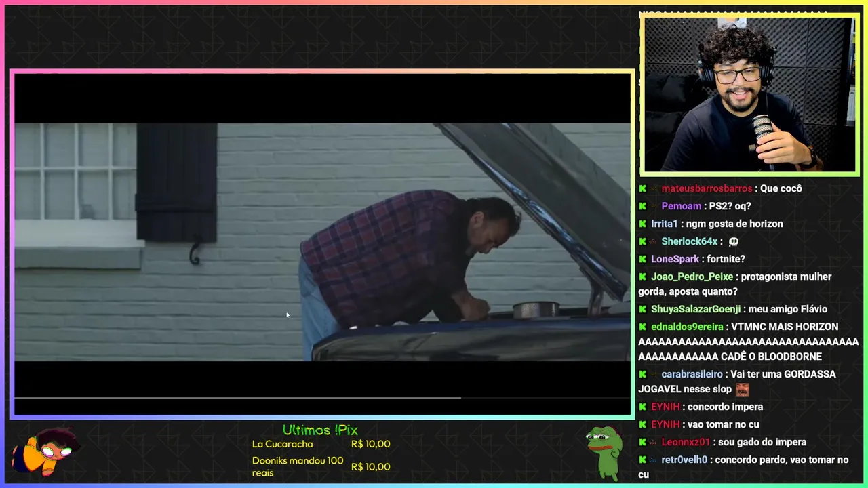This screenshot has height=488, width=868.
Task: Click the badge before retr0velh0 username
Action: (654, 460)
